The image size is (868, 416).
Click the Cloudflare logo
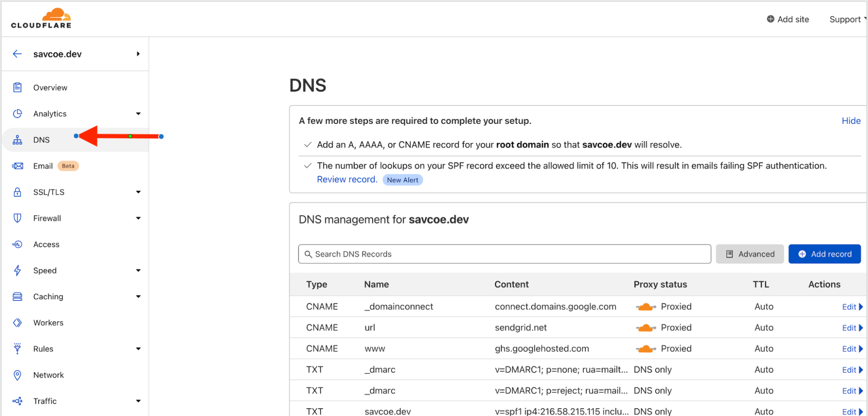(x=41, y=18)
